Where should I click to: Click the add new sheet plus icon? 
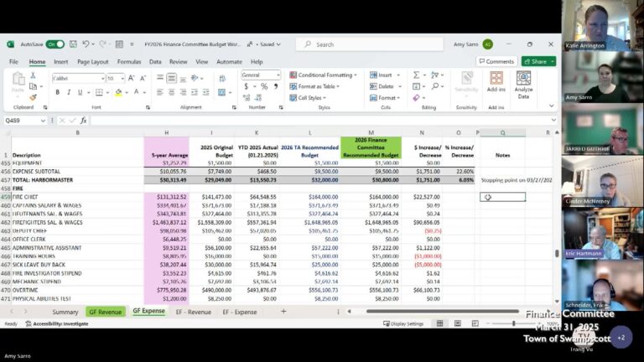click(x=283, y=312)
